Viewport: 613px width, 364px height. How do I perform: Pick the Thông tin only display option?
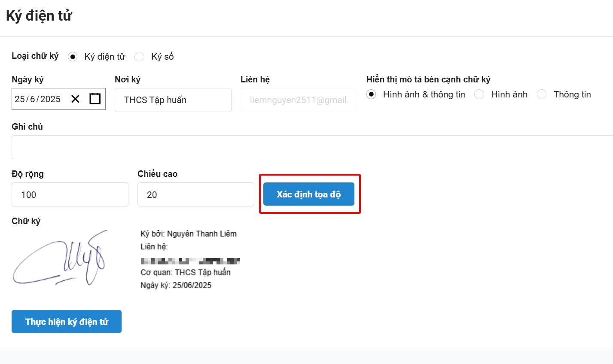point(542,94)
